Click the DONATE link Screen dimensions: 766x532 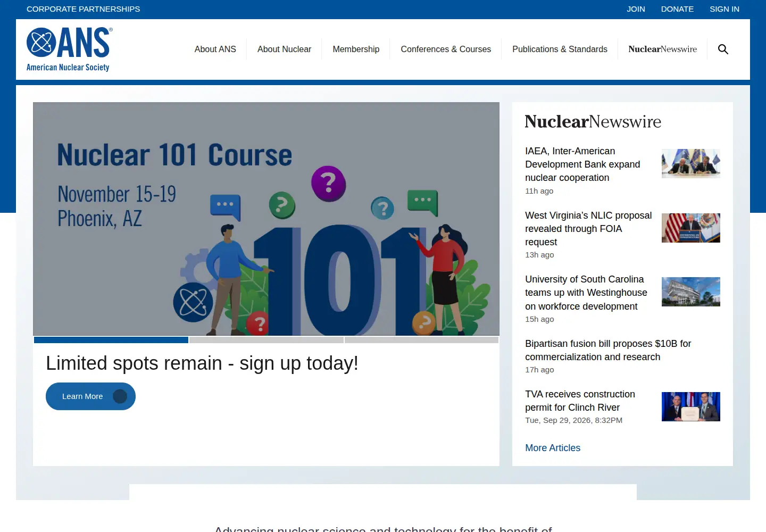677,9
